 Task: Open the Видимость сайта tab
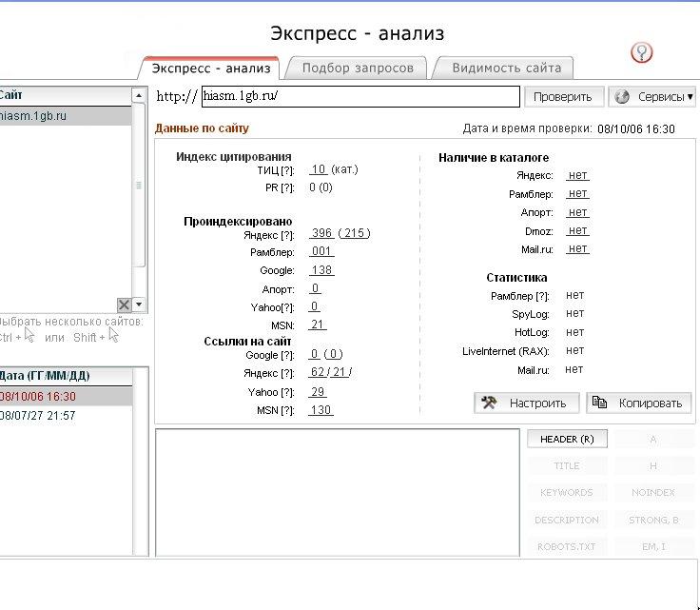(x=505, y=68)
